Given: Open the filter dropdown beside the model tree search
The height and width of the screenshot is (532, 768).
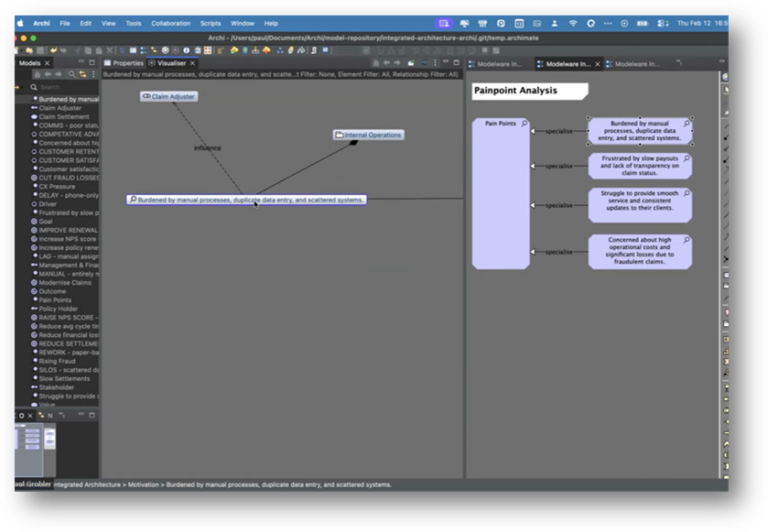Looking at the screenshot, I should click(x=18, y=87).
